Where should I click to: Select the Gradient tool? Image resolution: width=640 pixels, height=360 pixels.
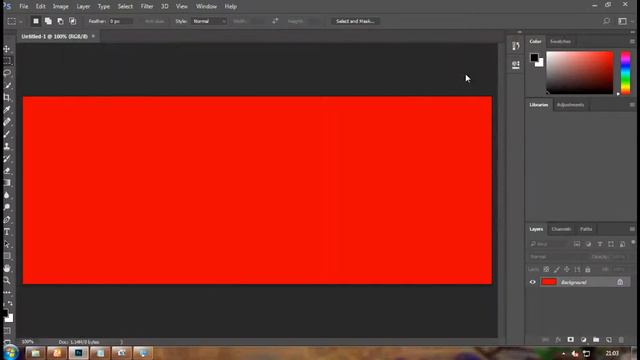point(7,183)
